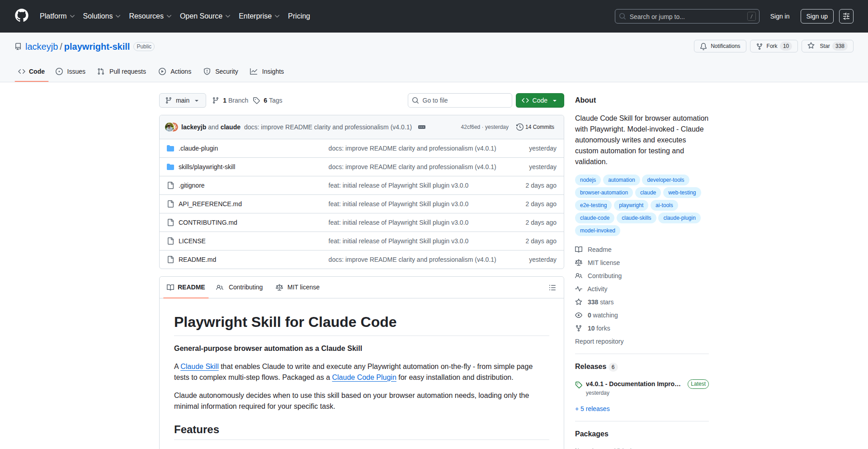The image size is (868, 449).
Task: Expand the Platform navigation menu
Action: (57, 16)
